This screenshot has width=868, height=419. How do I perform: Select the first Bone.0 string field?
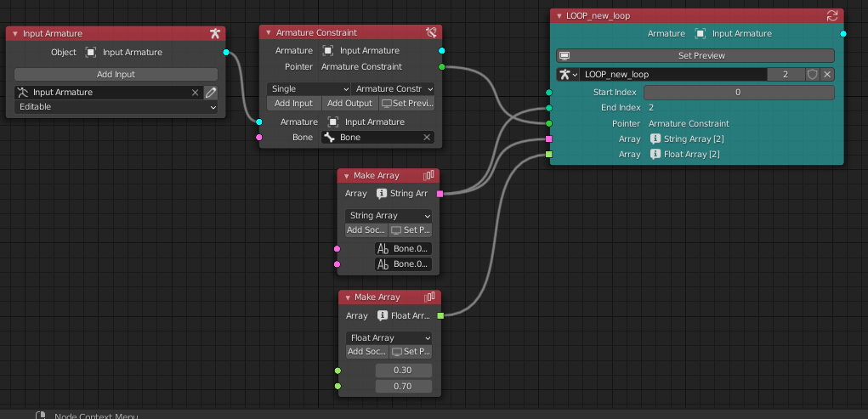(x=404, y=248)
